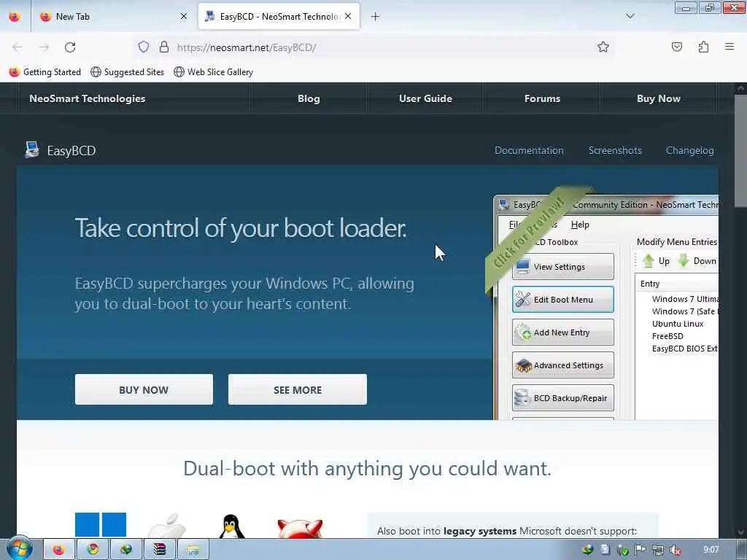Open the Screenshots link
This screenshot has width=747, height=560.
click(615, 150)
